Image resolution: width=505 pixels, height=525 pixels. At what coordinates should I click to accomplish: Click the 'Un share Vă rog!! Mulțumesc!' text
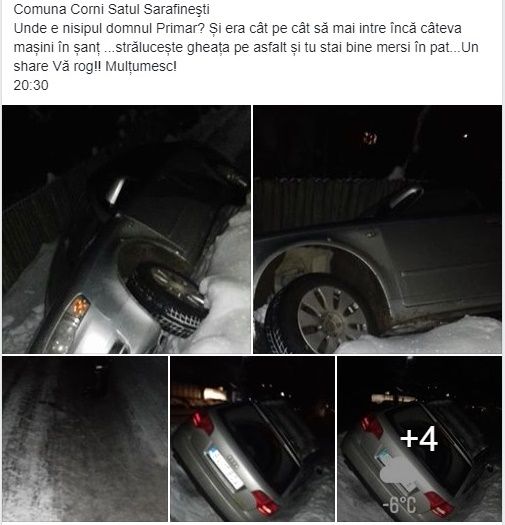coord(95,66)
